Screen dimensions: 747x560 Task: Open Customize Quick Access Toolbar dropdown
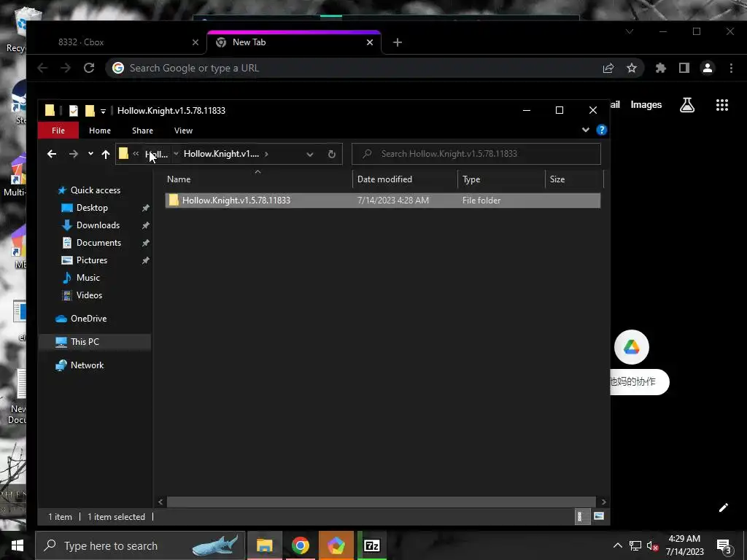pyautogui.click(x=103, y=112)
